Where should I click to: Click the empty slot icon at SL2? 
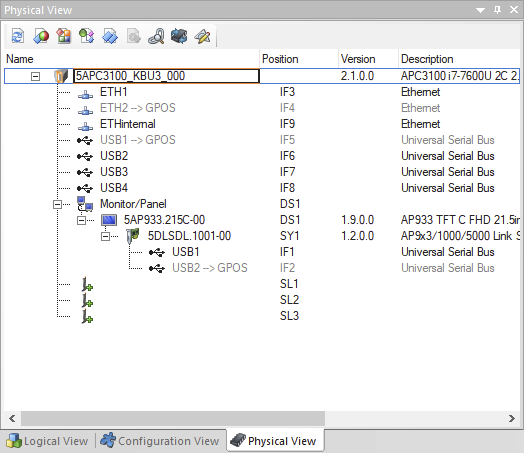click(x=87, y=300)
